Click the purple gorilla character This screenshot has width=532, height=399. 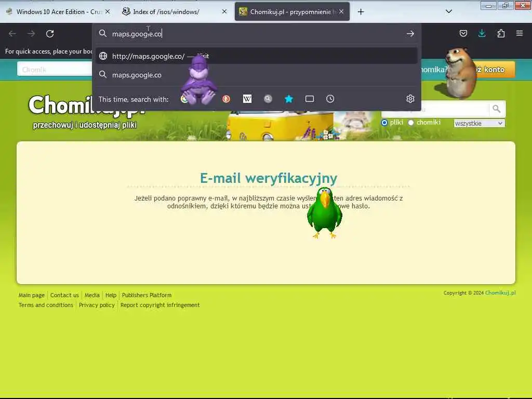(x=198, y=80)
